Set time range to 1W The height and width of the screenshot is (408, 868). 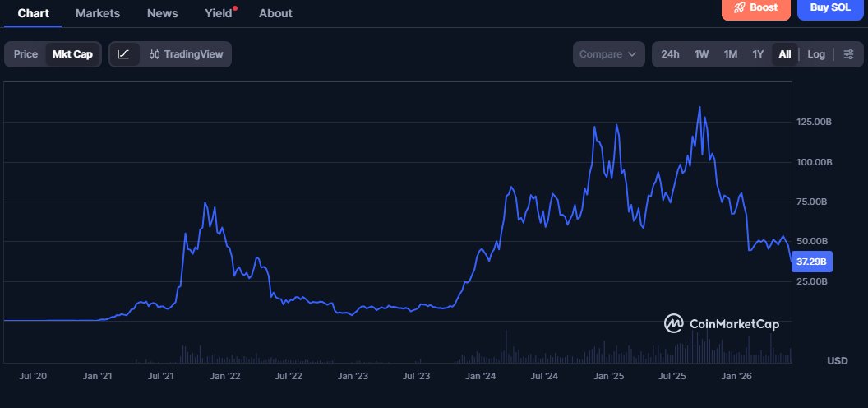pyautogui.click(x=701, y=54)
